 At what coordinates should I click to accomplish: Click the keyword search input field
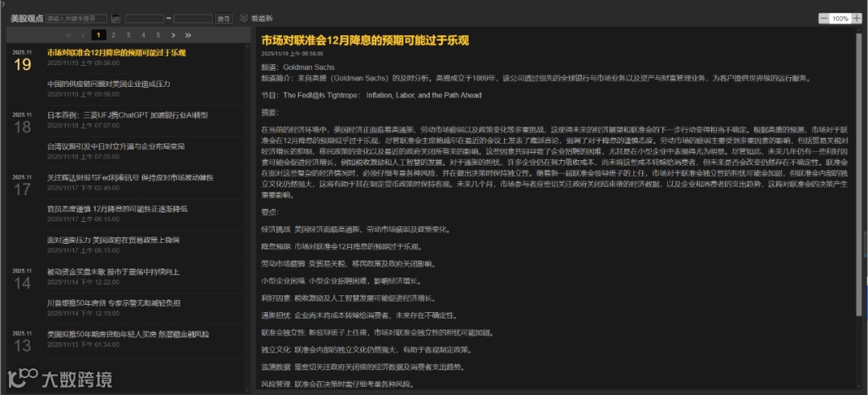(76, 19)
